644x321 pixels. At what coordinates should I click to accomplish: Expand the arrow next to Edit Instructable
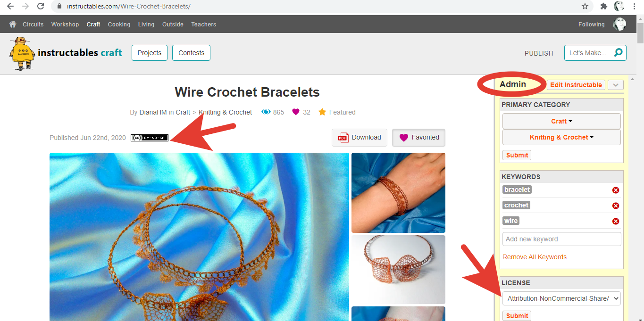click(616, 85)
